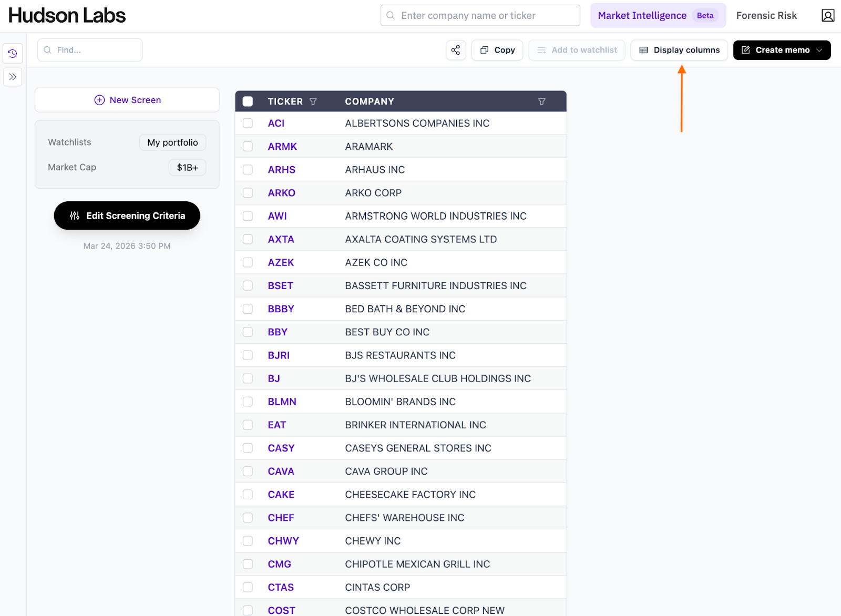Switch to Forensic Risk tab
The image size is (841, 616).
coord(766,16)
